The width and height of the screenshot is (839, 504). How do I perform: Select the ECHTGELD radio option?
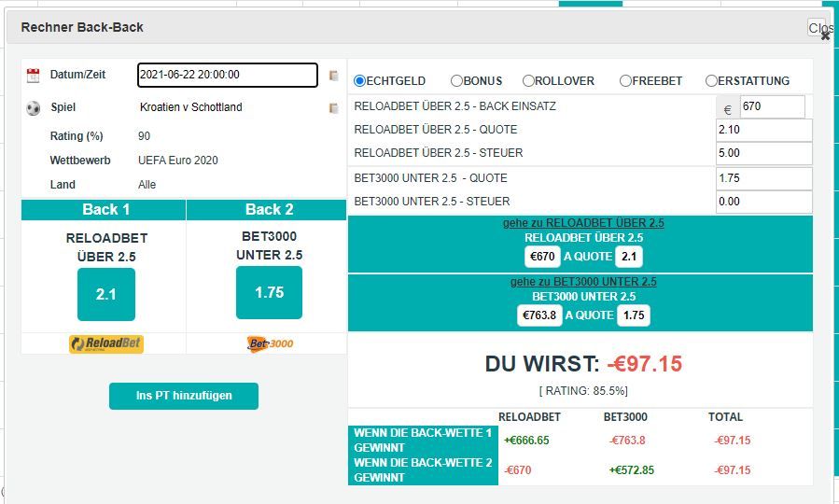(359, 81)
